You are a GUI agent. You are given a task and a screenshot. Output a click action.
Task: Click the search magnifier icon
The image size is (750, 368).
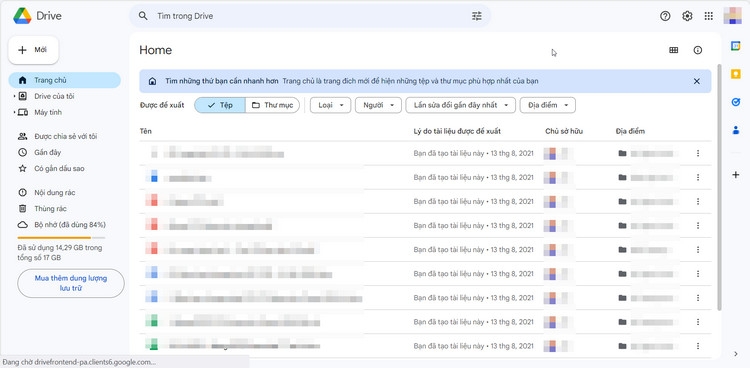(x=143, y=16)
